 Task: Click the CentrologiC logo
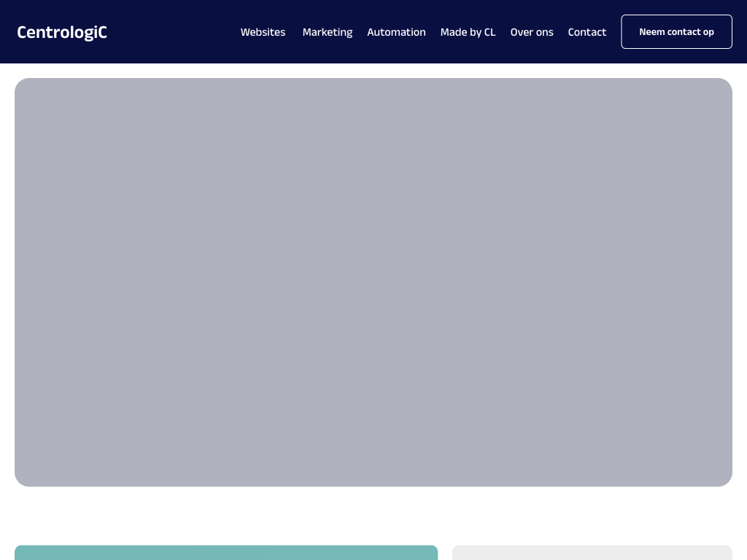tap(62, 32)
